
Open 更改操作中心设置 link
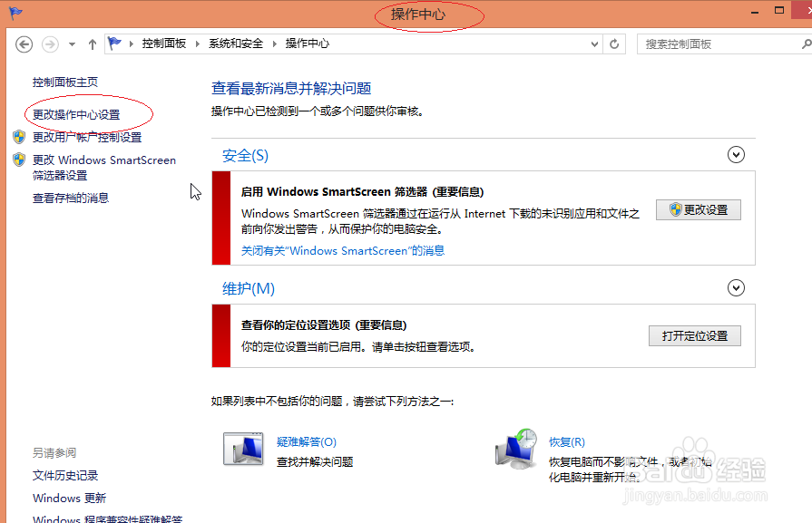pos(76,114)
